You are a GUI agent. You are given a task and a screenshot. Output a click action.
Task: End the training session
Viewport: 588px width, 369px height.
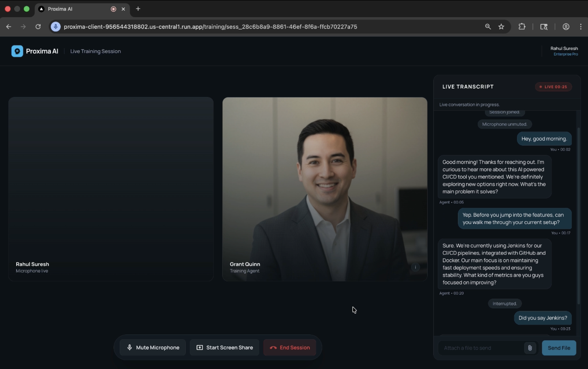(290, 348)
